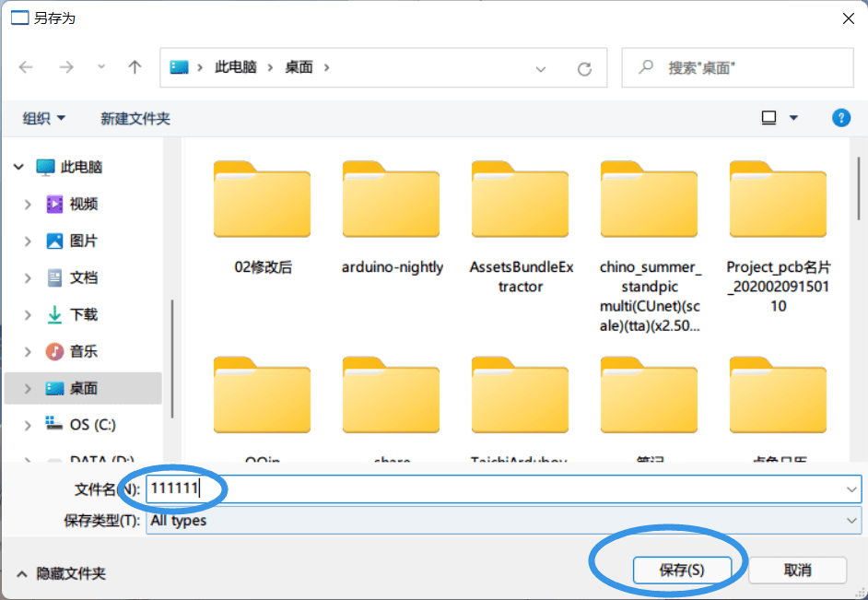Image resolution: width=868 pixels, height=600 pixels.
Task: Refresh the current folder view
Action: point(584,68)
